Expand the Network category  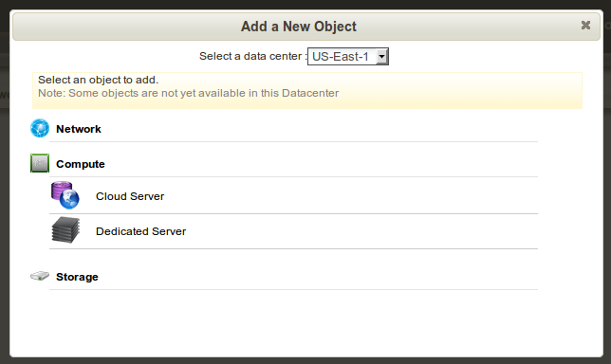[79, 129]
